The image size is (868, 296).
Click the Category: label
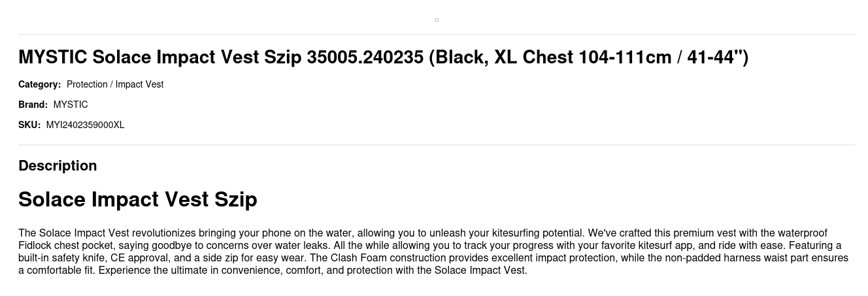coord(39,84)
